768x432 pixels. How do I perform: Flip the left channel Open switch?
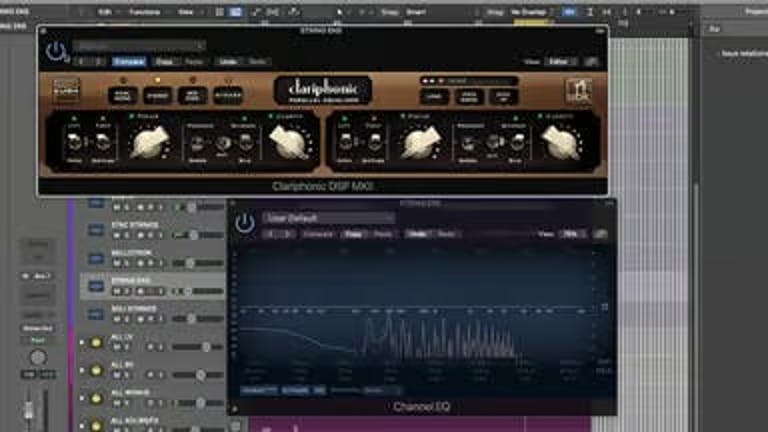click(103, 142)
